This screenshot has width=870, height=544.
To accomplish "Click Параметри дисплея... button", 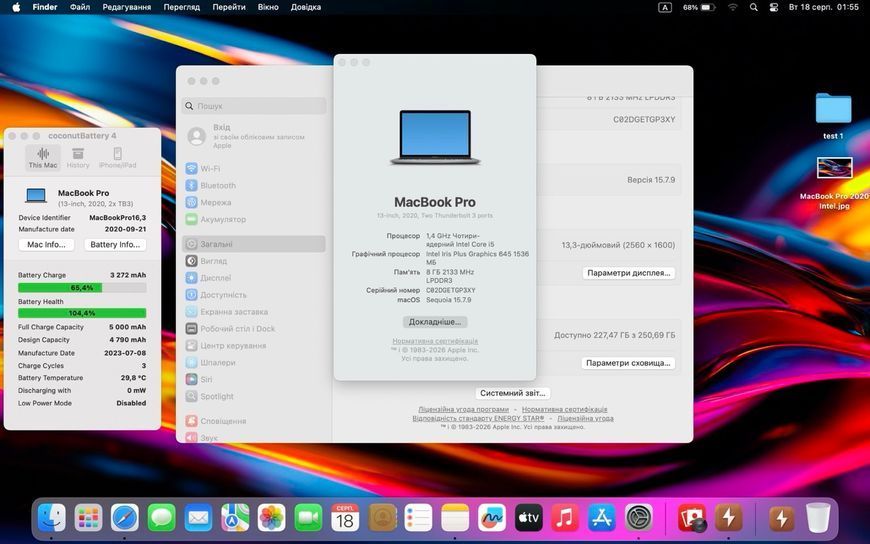I will (629, 273).
